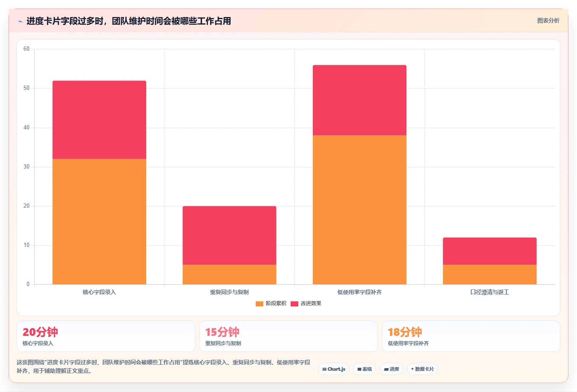Click the 低使用率字段补齐 x-axis label

[360, 292]
